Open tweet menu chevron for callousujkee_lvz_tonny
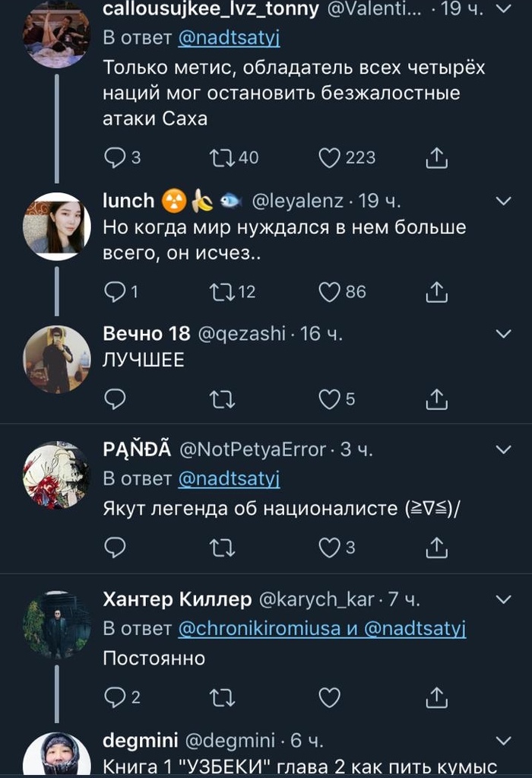This screenshot has width=532, height=778. click(x=503, y=9)
